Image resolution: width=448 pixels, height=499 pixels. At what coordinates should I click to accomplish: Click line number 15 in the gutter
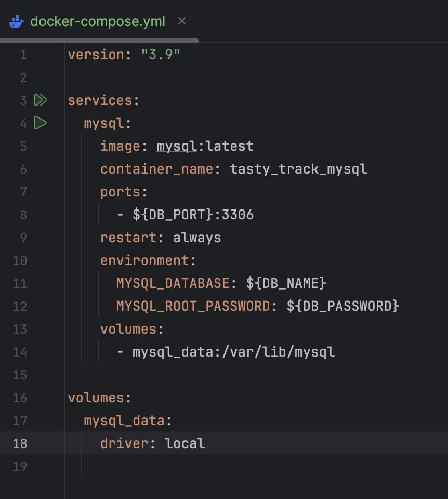20,375
